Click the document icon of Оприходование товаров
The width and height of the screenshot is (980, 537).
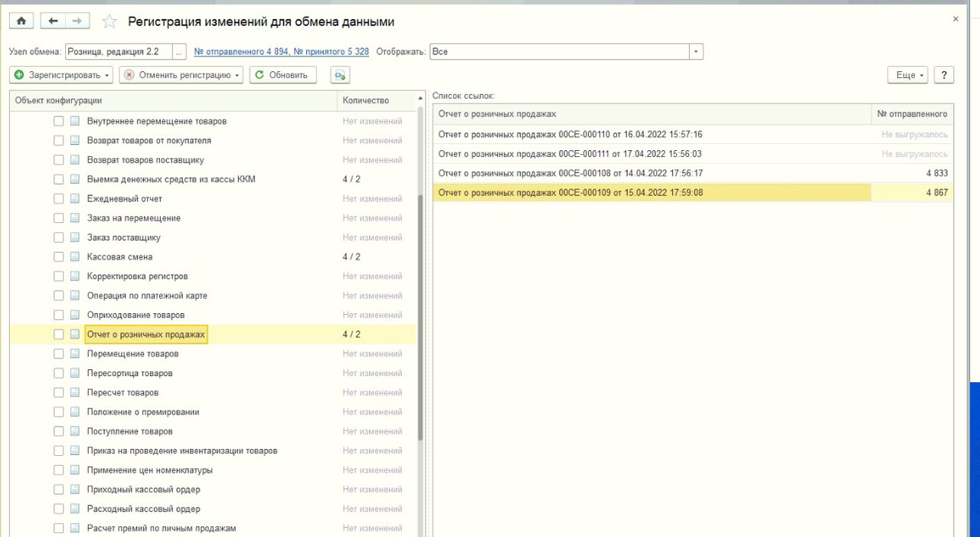pos(75,316)
